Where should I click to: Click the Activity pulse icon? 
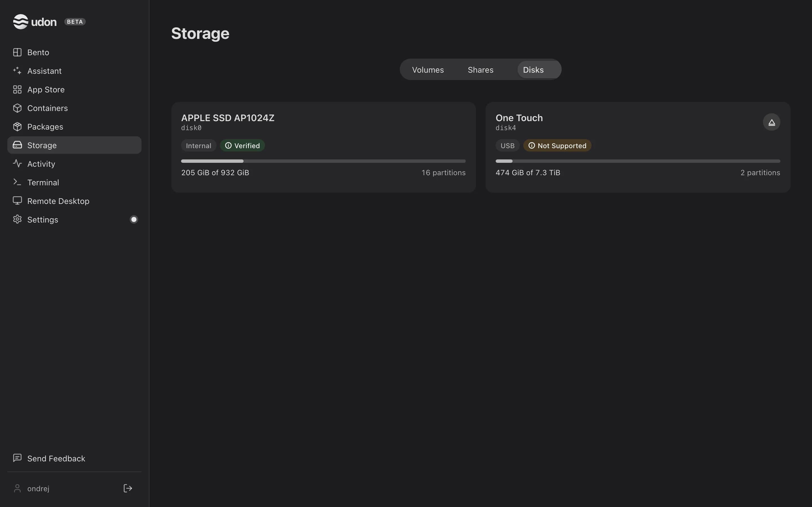17,164
